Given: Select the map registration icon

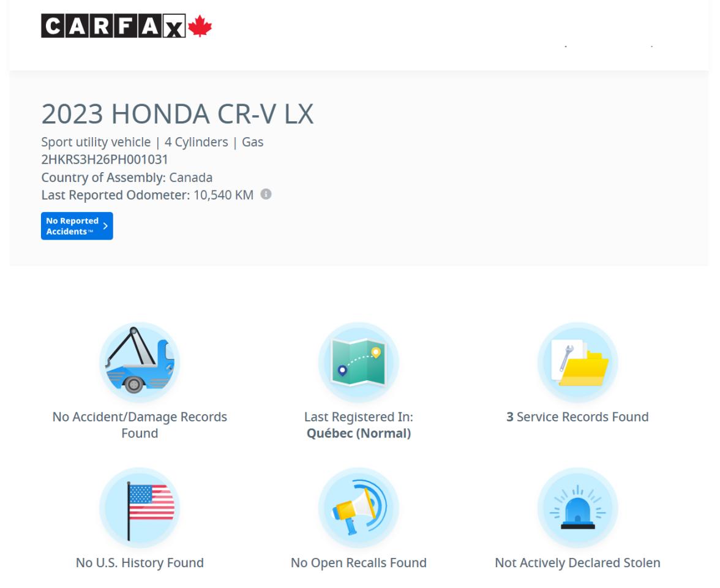Looking at the screenshot, I should (x=359, y=363).
